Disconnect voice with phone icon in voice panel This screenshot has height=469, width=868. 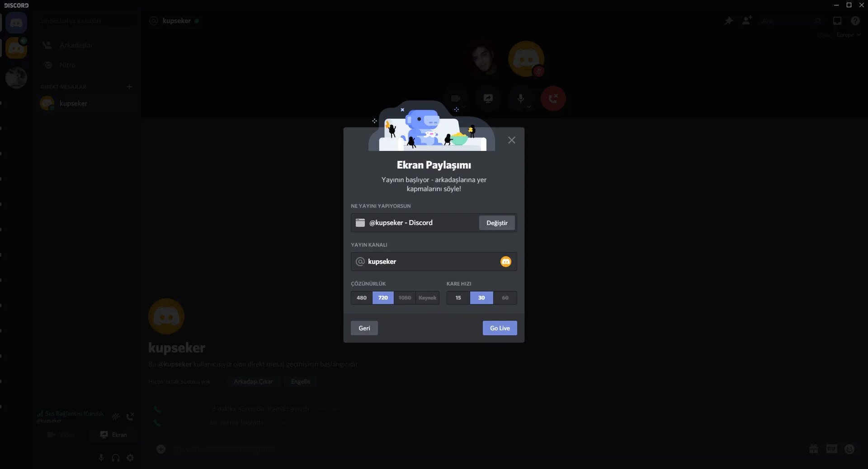coord(130,417)
